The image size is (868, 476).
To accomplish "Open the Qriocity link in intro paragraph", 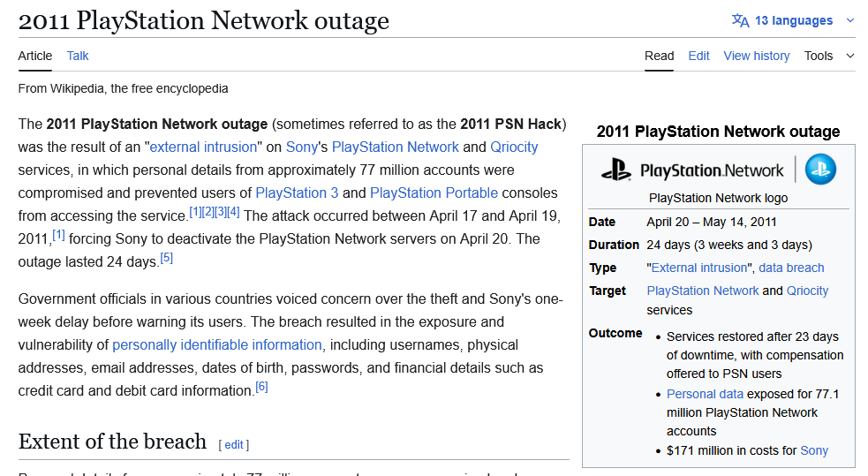I will pyautogui.click(x=514, y=147).
